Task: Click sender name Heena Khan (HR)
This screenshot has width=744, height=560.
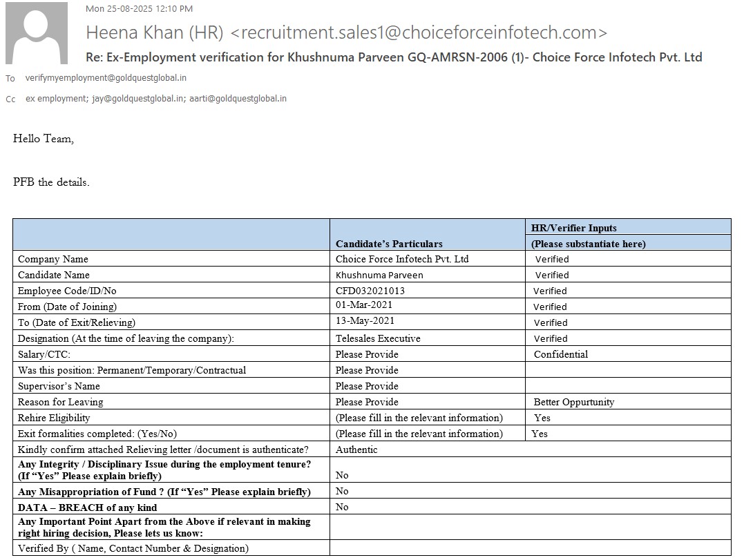Action: point(154,32)
